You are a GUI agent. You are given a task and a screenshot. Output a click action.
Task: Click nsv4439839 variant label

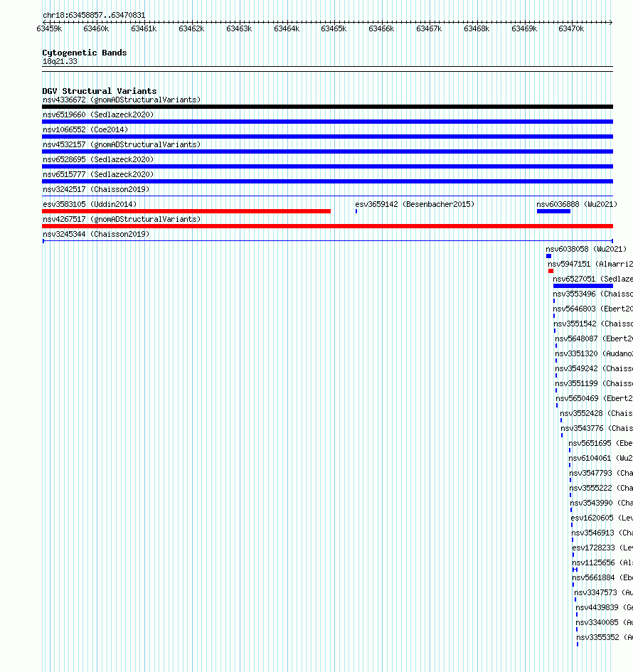(605, 608)
